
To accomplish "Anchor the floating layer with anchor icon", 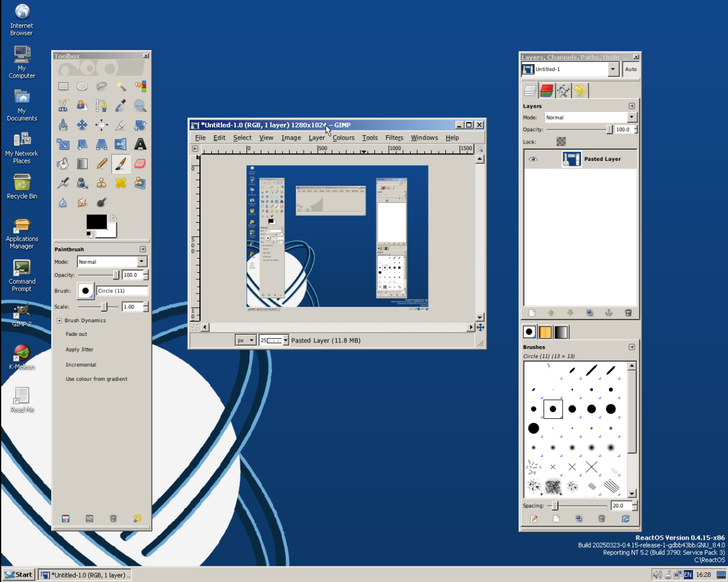I will click(609, 313).
